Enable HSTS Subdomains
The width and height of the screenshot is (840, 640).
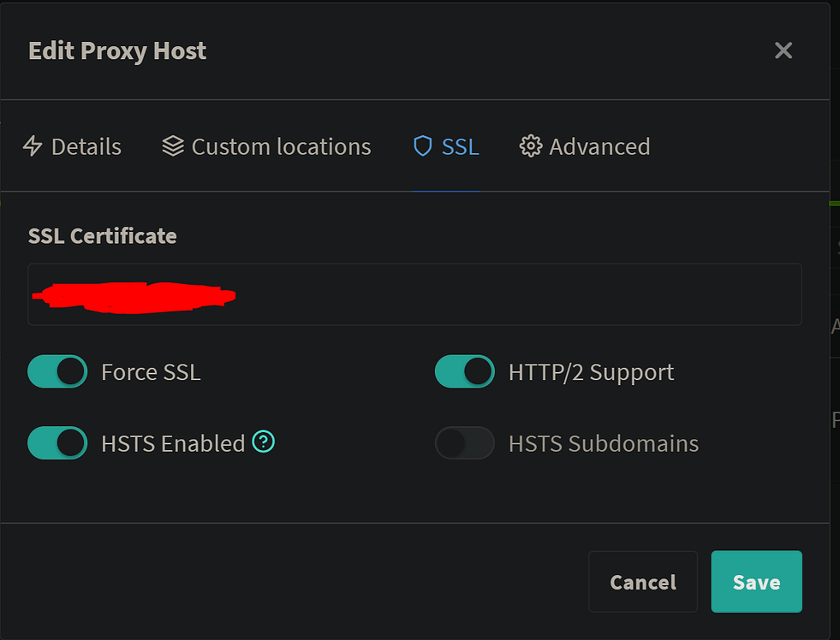point(464,443)
